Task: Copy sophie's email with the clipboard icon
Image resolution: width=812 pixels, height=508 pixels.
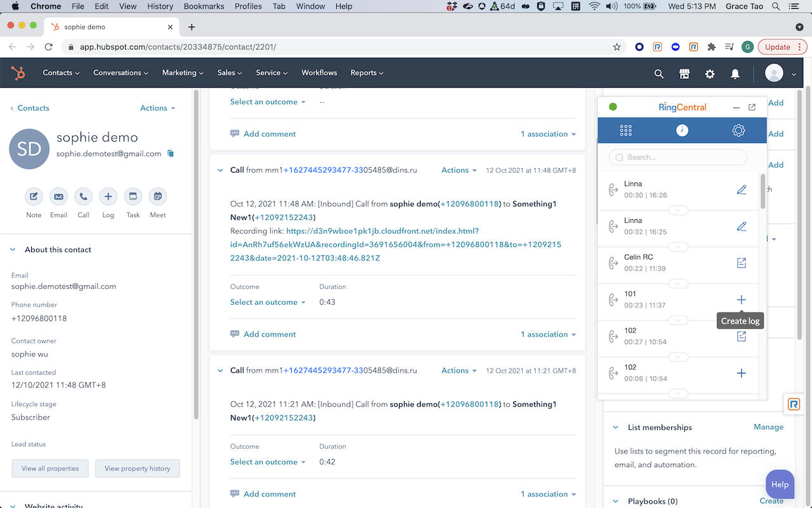Action: click(x=169, y=154)
